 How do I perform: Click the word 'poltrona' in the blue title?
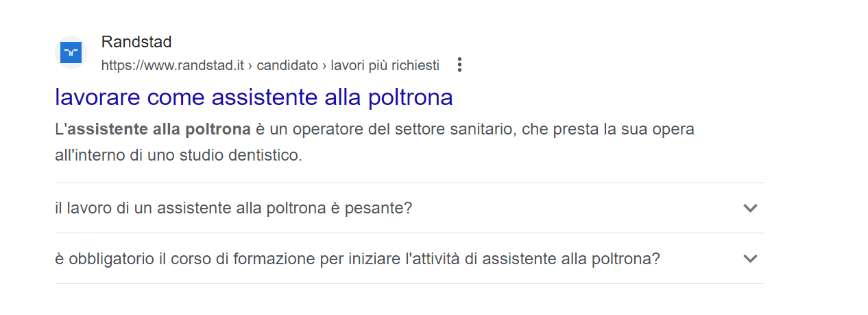click(x=411, y=97)
